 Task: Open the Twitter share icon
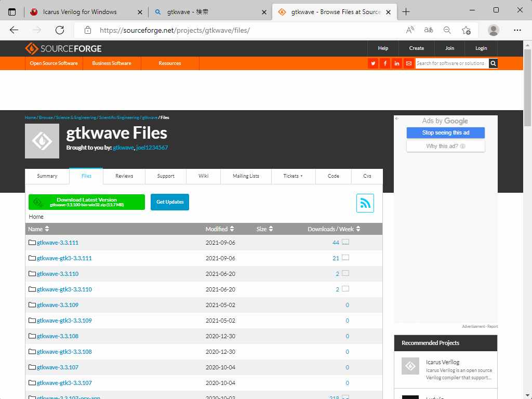373,63
